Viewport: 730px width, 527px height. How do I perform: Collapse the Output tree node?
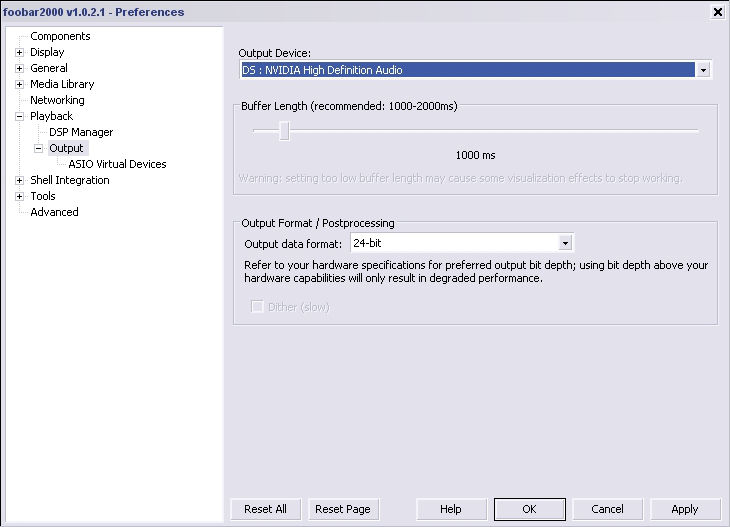point(38,149)
